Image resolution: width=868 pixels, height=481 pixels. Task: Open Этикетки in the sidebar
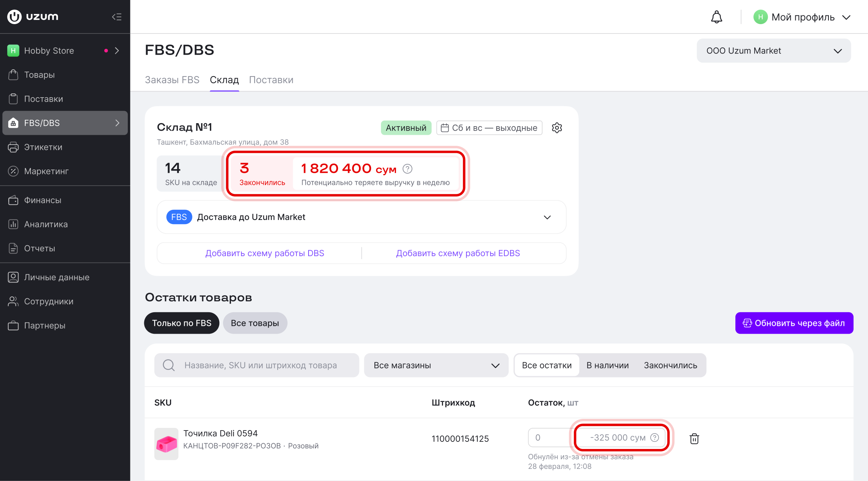pyautogui.click(x=65, y=147)
